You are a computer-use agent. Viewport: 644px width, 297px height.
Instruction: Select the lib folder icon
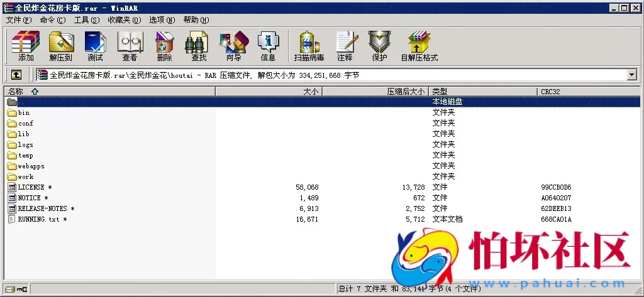pyautogui.click(x=12, y=134)
